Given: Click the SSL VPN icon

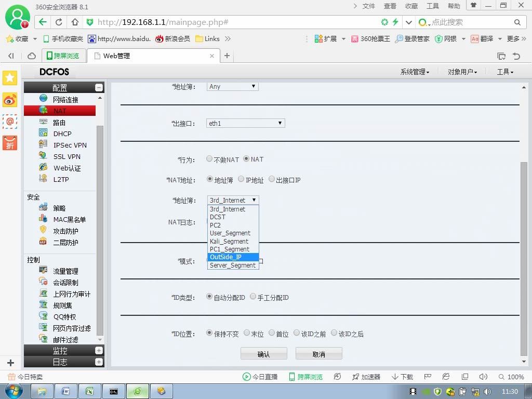Looking at the screenshot, I should click(x=43, y=155).
